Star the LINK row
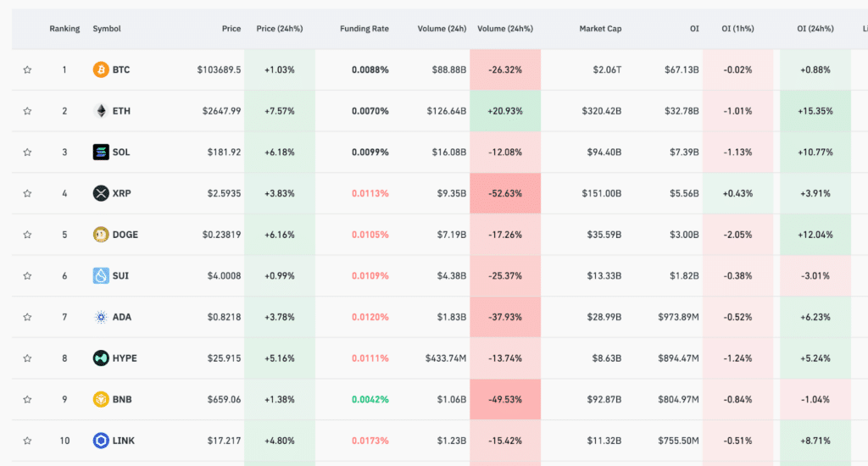868x466 pixels. click(27, 441)
